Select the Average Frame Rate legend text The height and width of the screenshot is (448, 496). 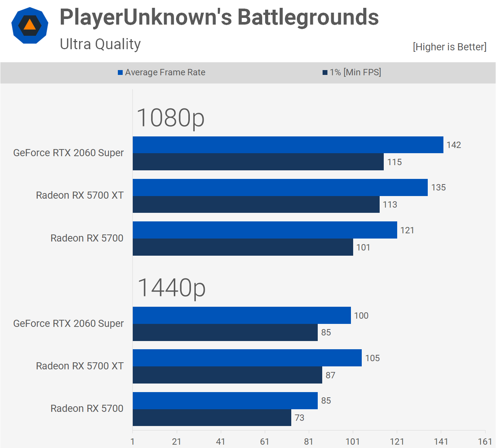[165, 72]
